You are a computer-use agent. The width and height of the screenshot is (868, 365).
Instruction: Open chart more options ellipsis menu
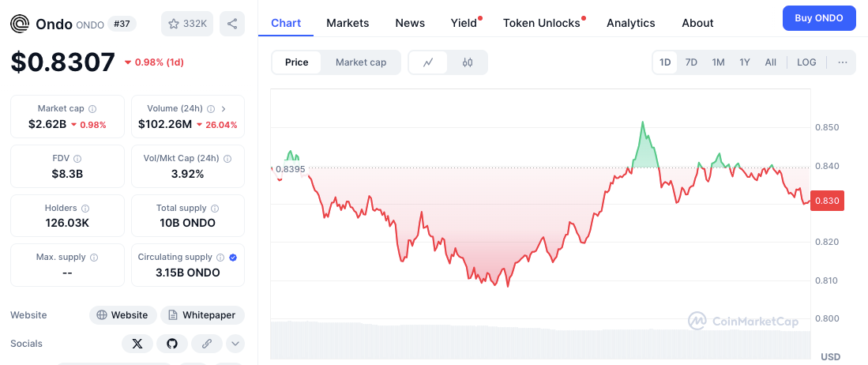point(843,62)
